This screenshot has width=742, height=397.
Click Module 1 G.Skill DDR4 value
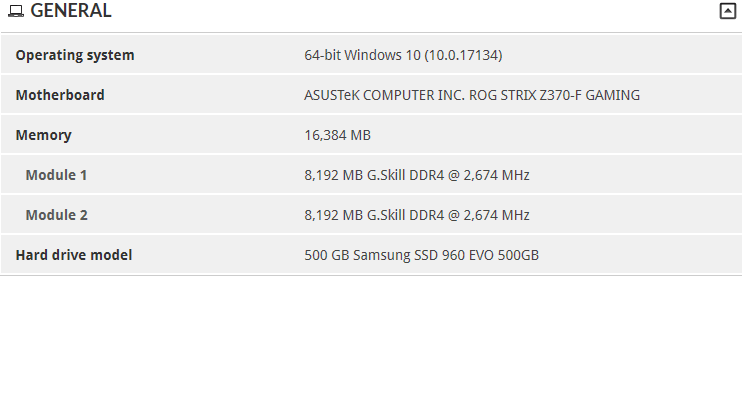pyautogui.click(x=417, y=175)
